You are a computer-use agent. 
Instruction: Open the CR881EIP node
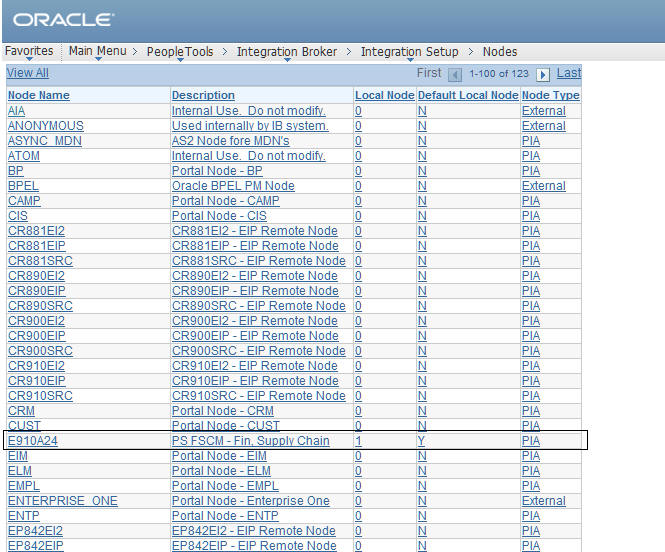pyautogui.click(x=37, y=246)
